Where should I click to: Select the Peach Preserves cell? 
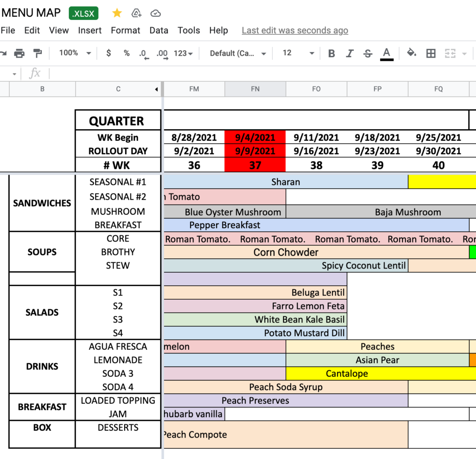[x=286, y=400]
